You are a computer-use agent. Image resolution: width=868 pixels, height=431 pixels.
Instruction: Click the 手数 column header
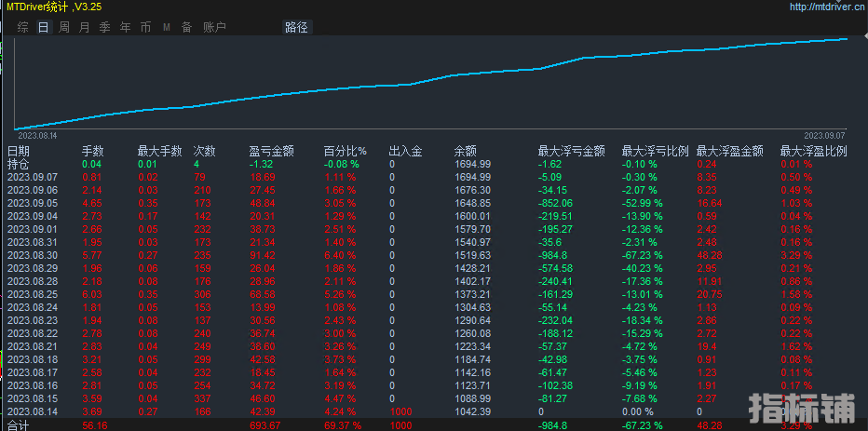93,152
